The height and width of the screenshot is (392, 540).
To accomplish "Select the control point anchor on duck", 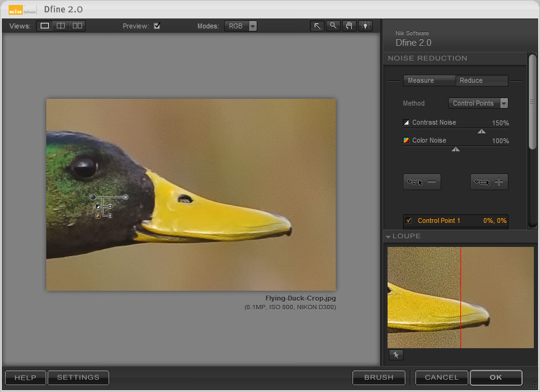I will 93,197.
